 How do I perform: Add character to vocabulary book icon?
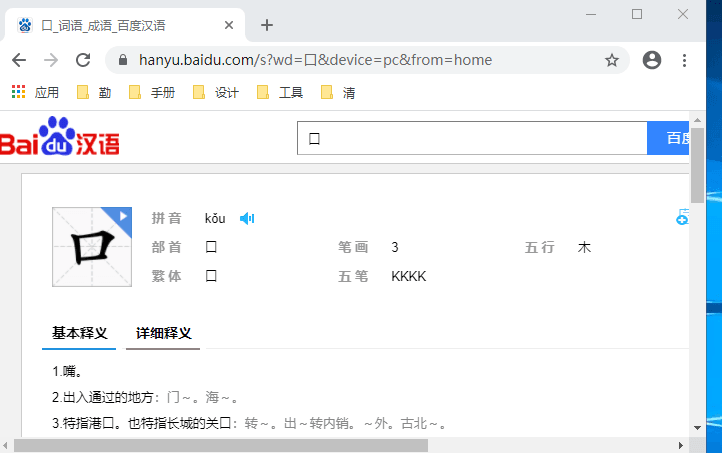click(x=682, y=217)
